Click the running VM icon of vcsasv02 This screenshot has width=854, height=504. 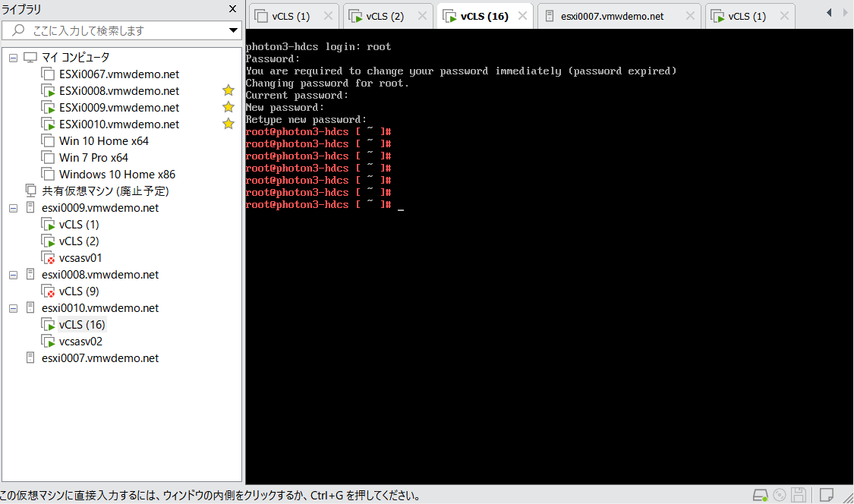coord(48,342)
